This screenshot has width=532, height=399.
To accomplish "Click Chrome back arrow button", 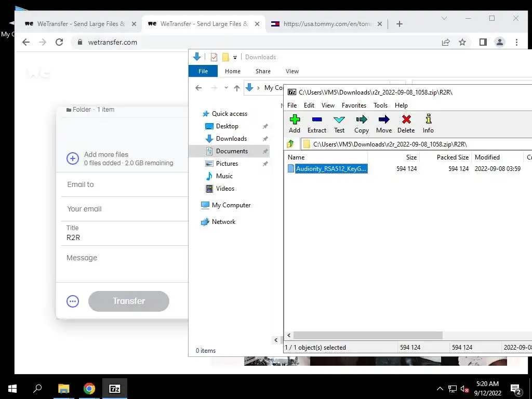I will coord(26,43).
